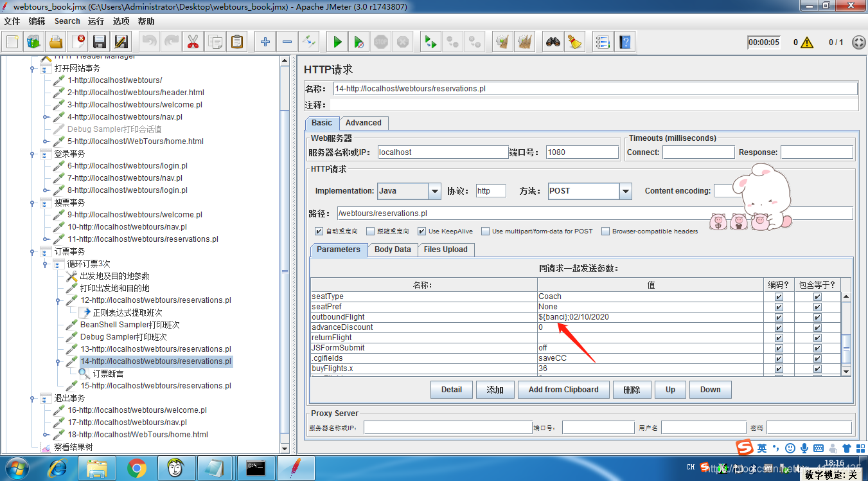The width and height of the screenshot is (868, 481).
Task: Toggle the Use KeepAlive checkbox
Action: tap(421, 231)
